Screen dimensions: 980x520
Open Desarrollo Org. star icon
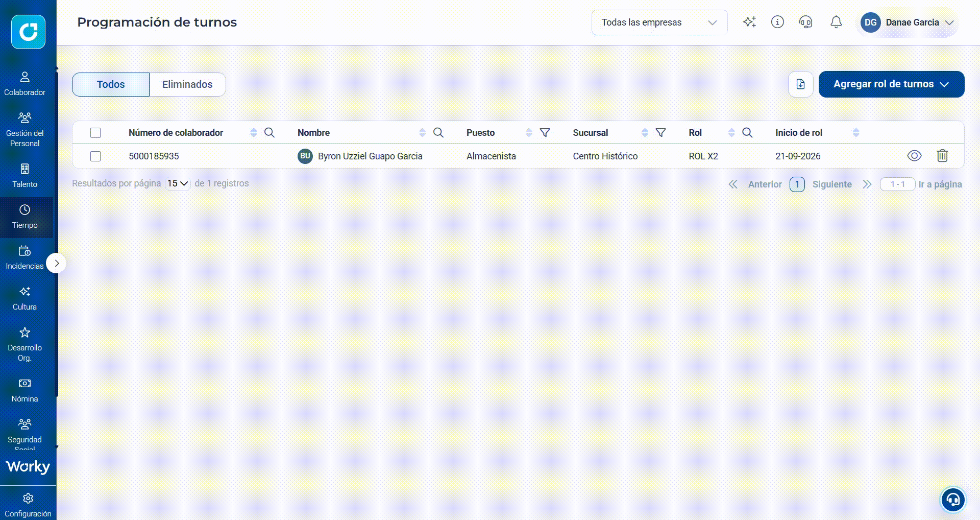24,333
